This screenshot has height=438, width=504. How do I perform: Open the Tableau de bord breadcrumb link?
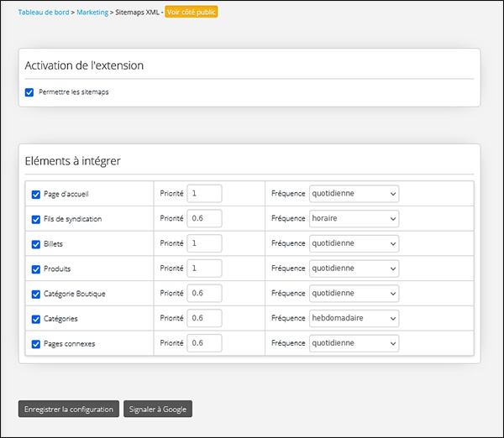(44, 13)
